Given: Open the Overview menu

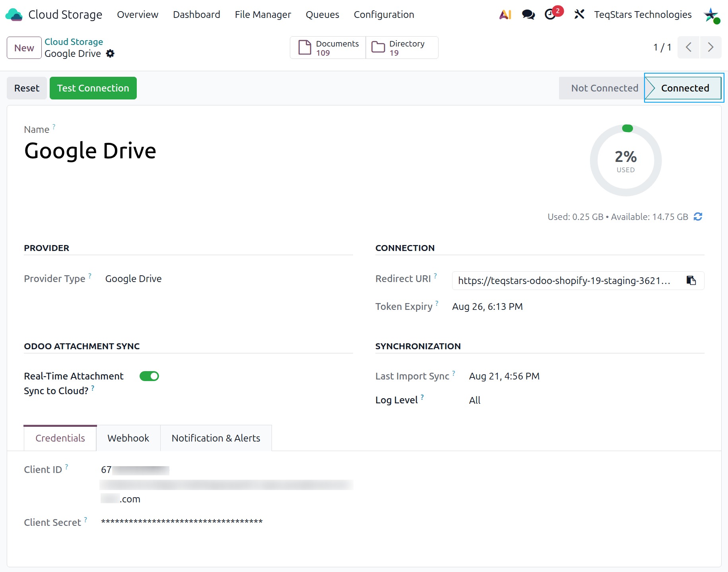Looking at the screenshot, I should coord(138,15).
